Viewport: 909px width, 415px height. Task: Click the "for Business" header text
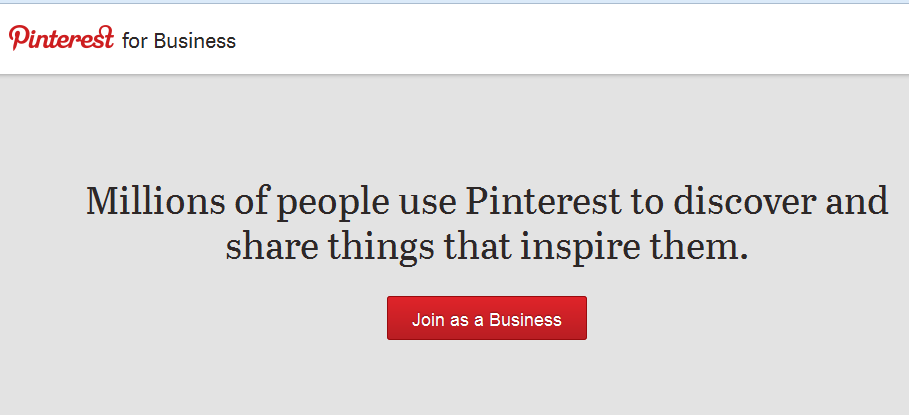(x=179, y=41)
